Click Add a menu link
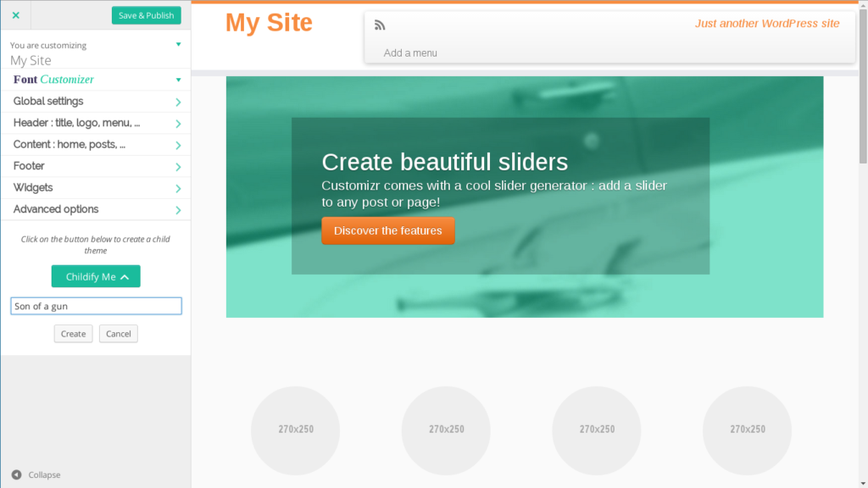The image size is (868, 488). coord(410,53)
